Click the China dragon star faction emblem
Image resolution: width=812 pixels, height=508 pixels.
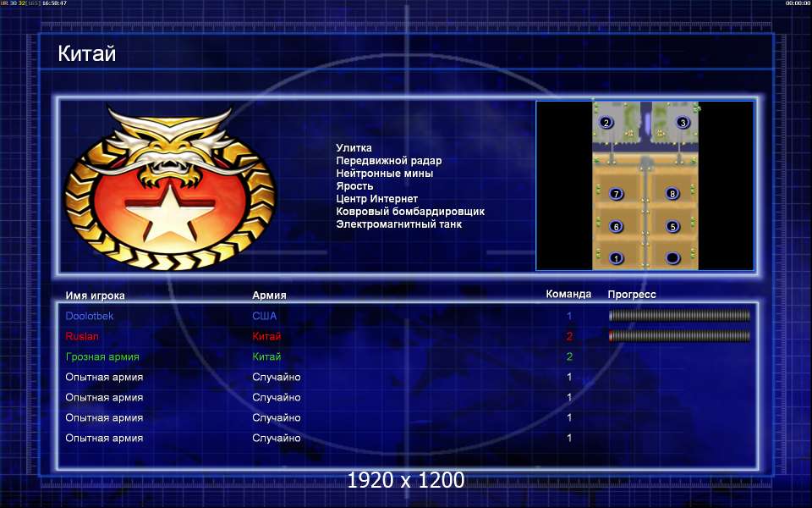click(x=170, y=188)
